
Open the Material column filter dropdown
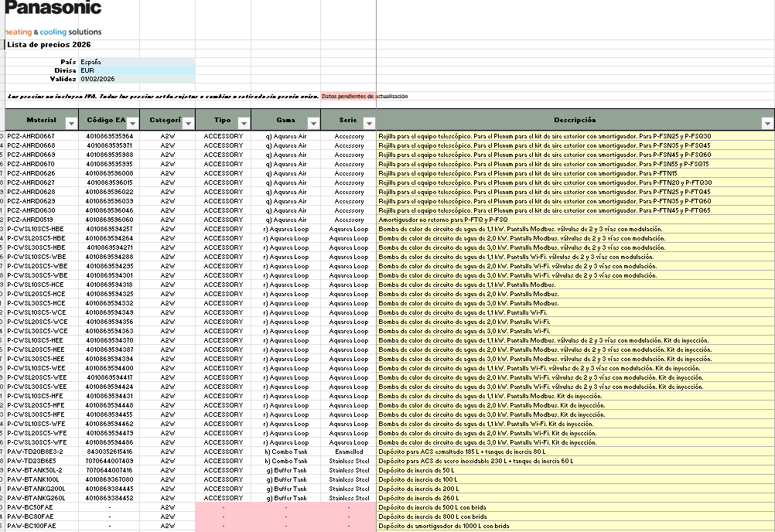73,121
